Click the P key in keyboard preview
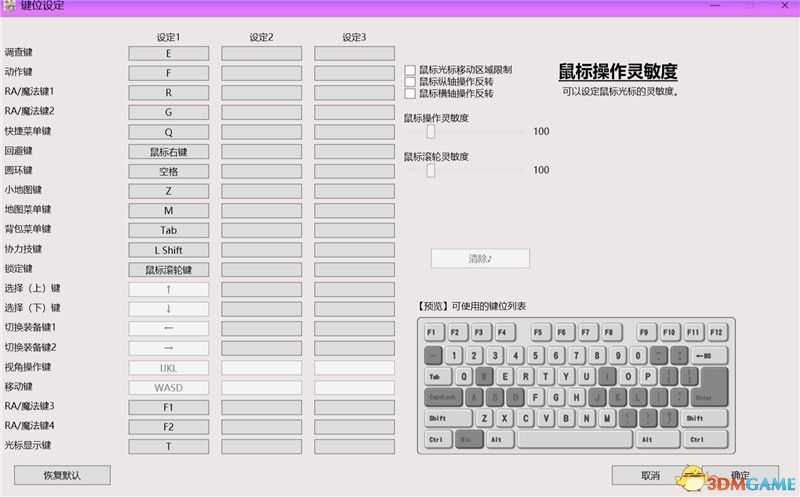Screen dimensions: 800x497 (x=648, y=377)
